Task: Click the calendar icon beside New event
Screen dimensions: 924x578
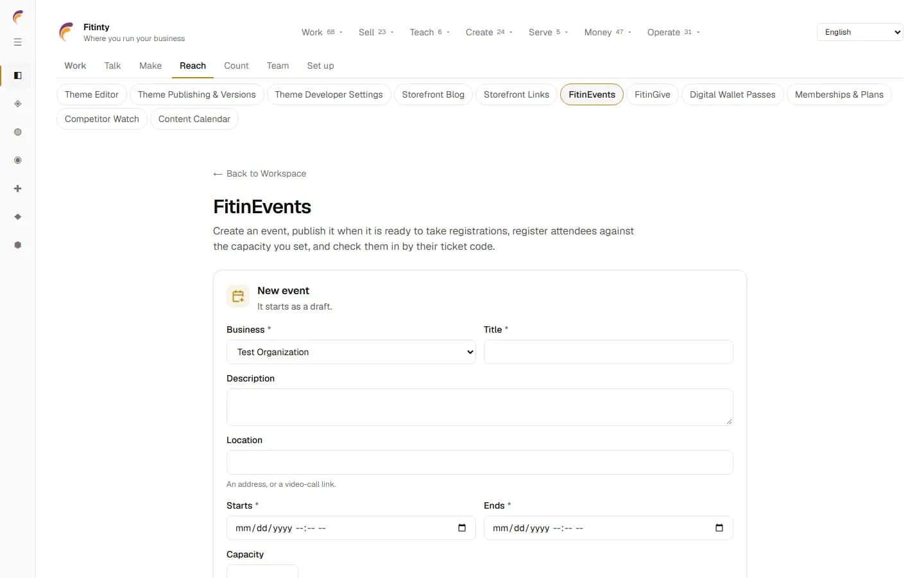Action: [238, 296]
